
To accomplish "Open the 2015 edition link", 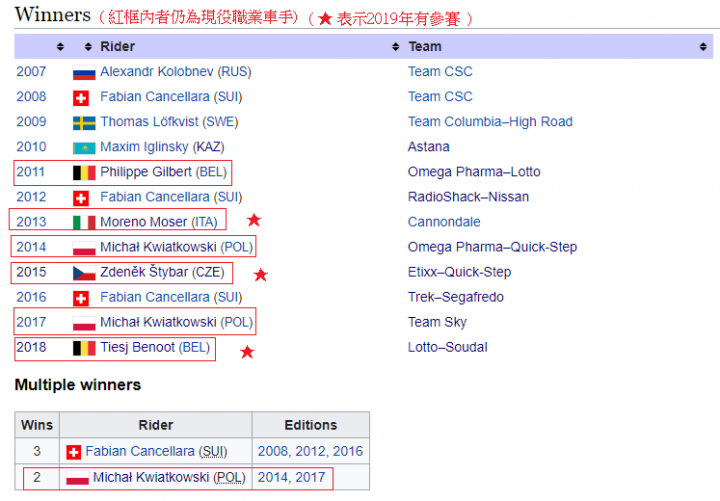I will click(31, 272).
